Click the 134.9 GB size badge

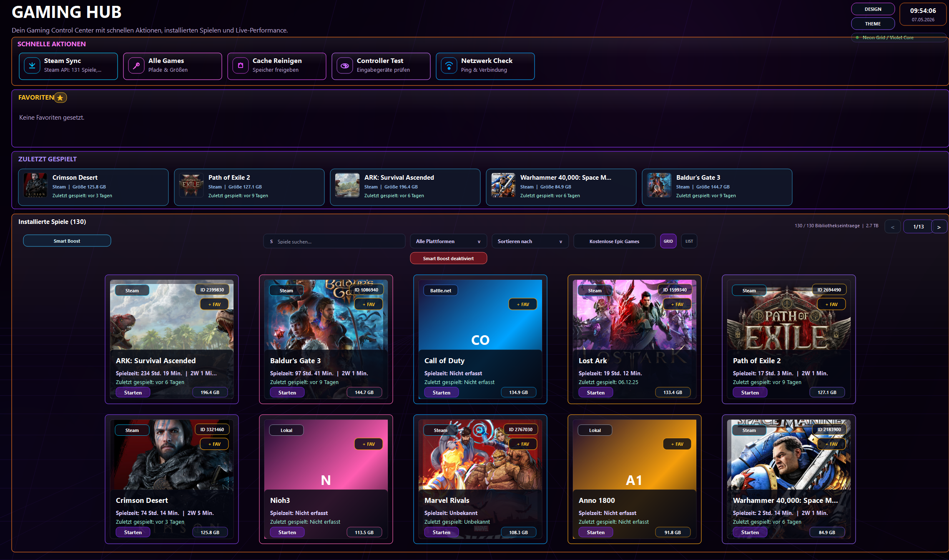519,392
